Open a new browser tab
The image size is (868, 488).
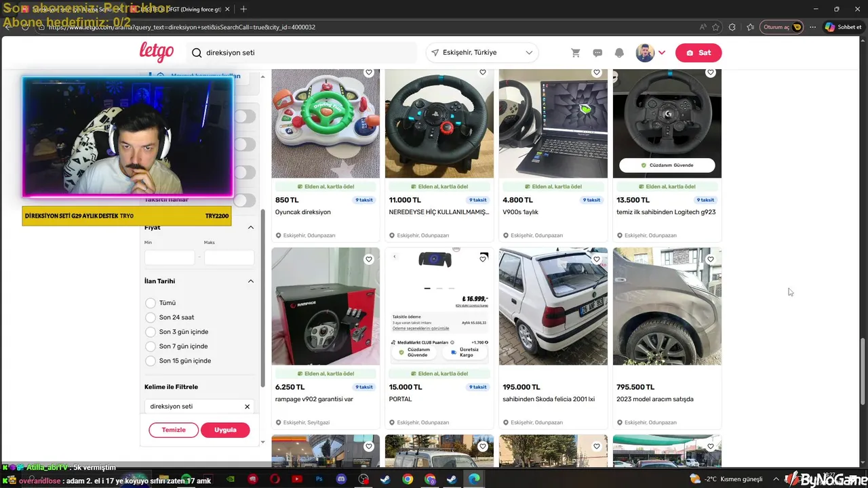243,9
